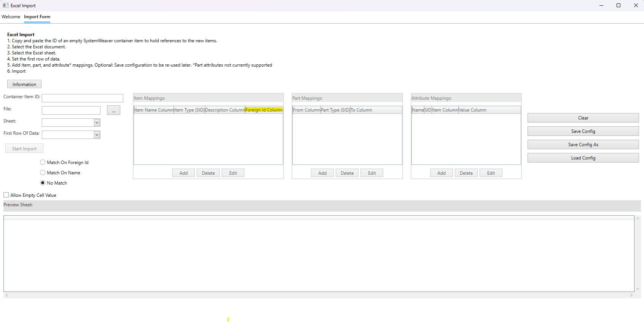
Task: Edit the selected attribute mapping
Action: pos(491,173)
